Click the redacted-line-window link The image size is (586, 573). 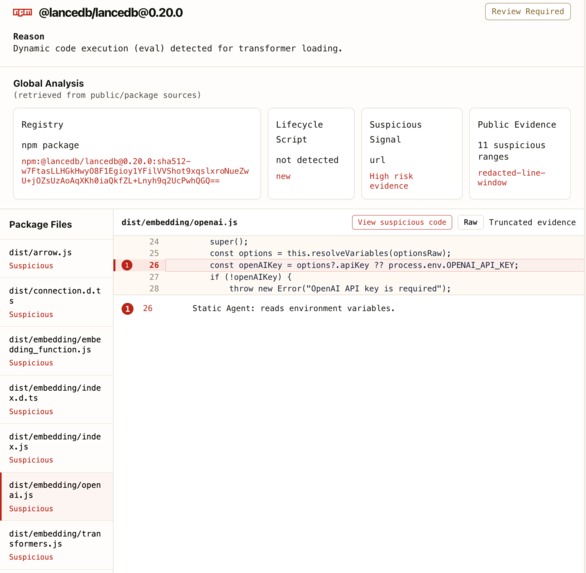point(511,178)
